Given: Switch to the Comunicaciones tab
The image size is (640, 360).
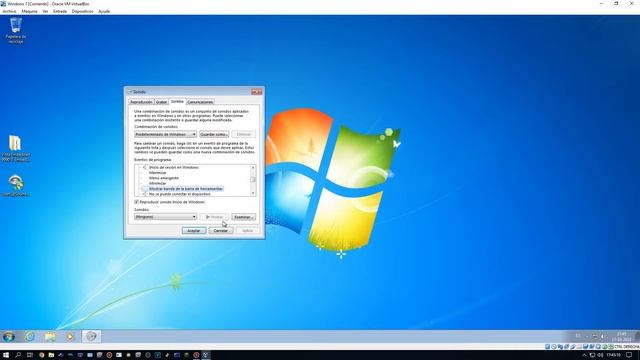Looking at the screenshot, I should click(x=200, y=102).
